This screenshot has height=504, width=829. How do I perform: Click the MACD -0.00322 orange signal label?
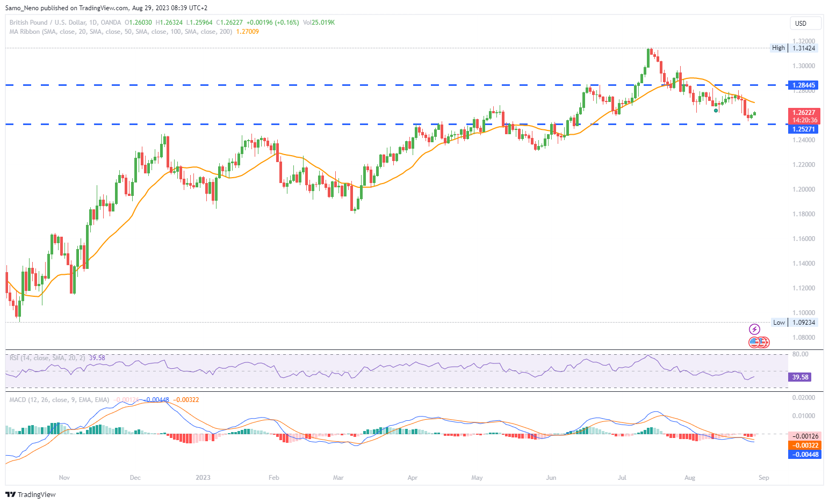[804, 445]
